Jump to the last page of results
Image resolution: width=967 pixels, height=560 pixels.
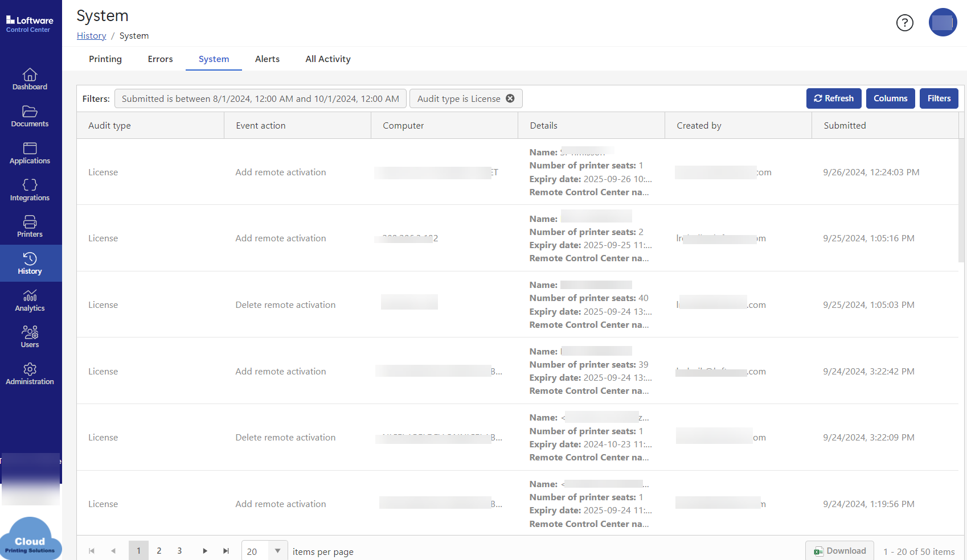pyautogui.click(x=226, y=551)
